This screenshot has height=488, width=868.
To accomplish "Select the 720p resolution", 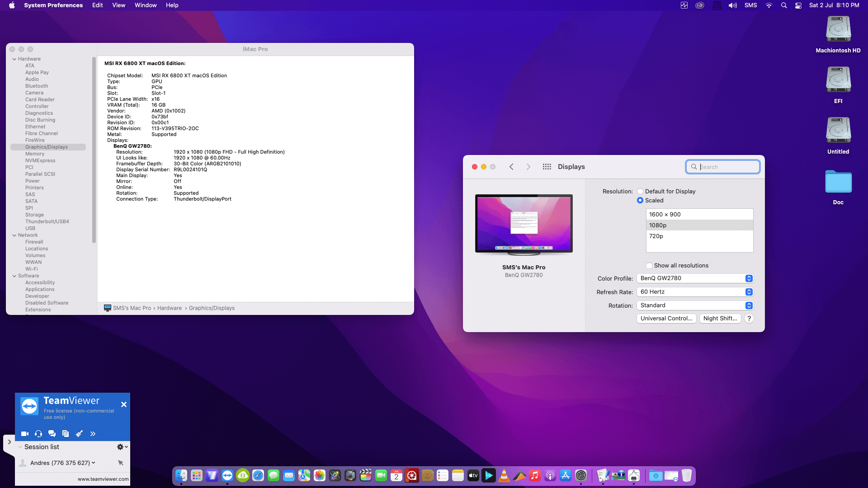I will (699, 236).
